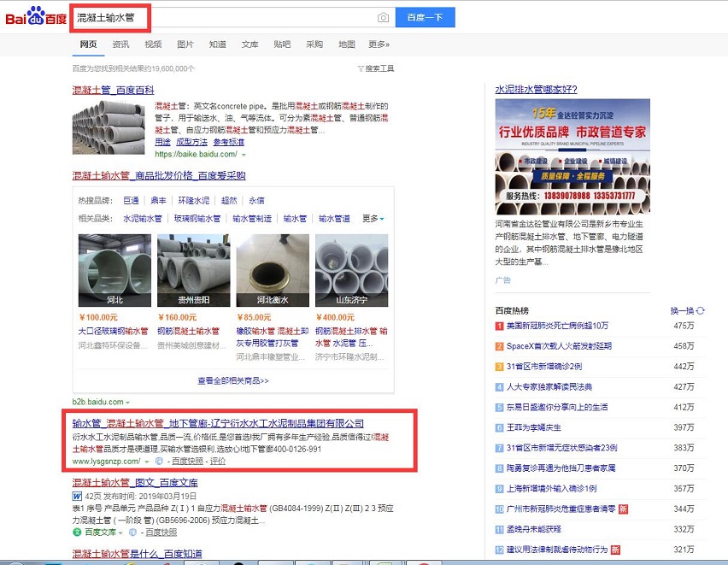The image size is (728, 565).
Task: Open 混凝土输水管是什么_百度知道 result
Action: (138, 554)
